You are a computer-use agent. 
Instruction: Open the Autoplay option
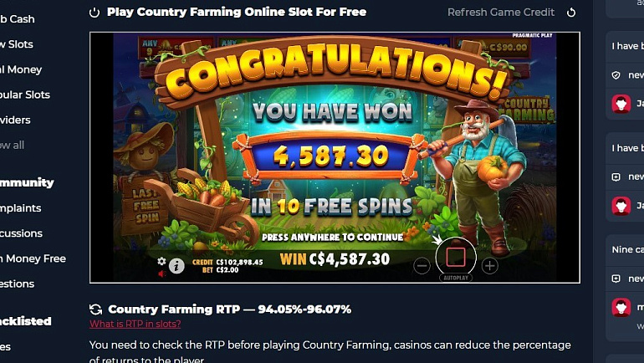[x=456, y=278]
